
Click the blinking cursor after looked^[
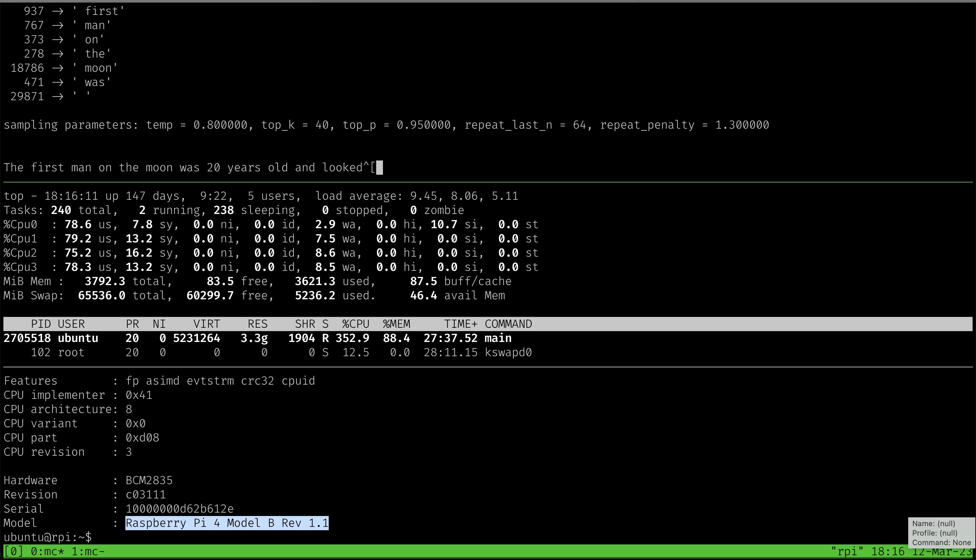click(380, 167)
